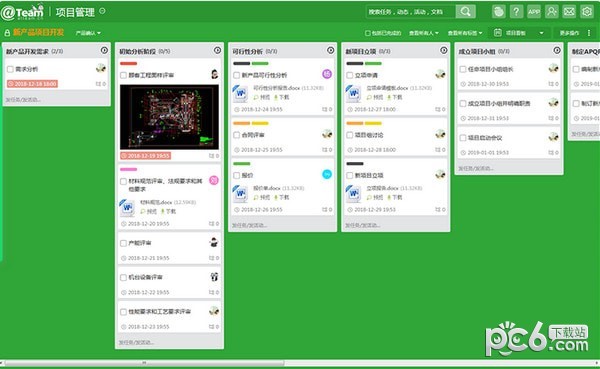Click add-task link in 新项目立项 column
600x369 pixels.
click(363, 225)
